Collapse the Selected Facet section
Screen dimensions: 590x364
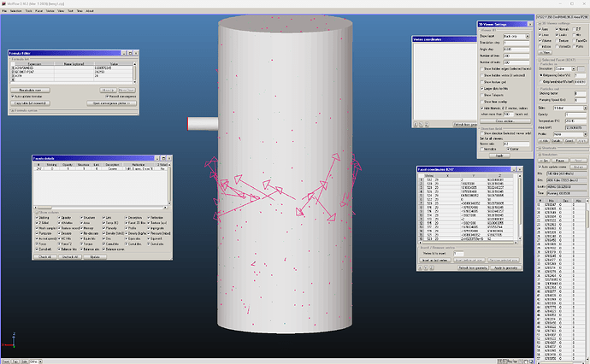tap(540, 60)
